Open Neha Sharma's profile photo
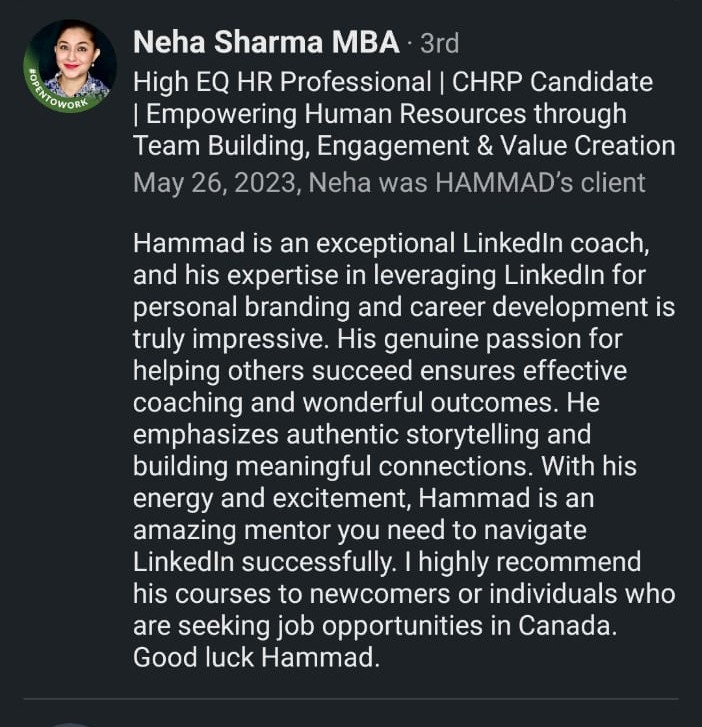This screenshot has width=702, height=727. 70,65
